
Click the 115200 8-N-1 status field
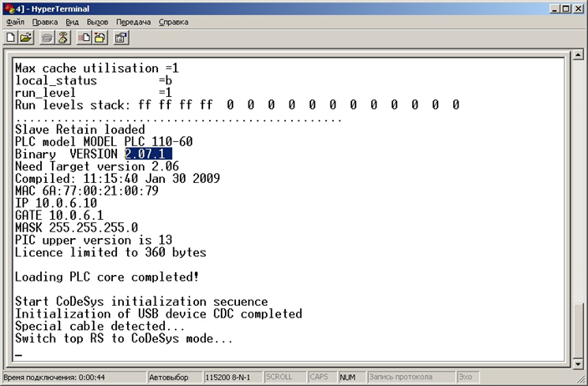click(232, 378)
